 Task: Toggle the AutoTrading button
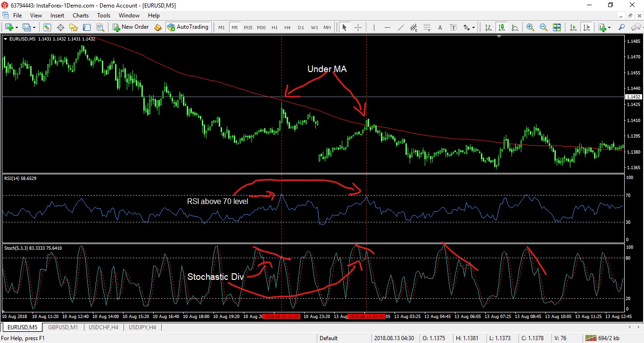188,27
